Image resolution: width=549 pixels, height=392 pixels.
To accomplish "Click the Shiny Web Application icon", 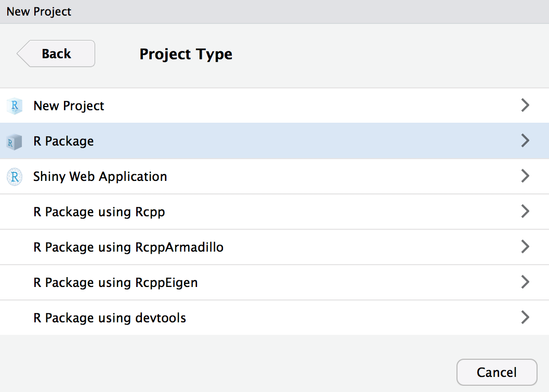I will [14, 177].
